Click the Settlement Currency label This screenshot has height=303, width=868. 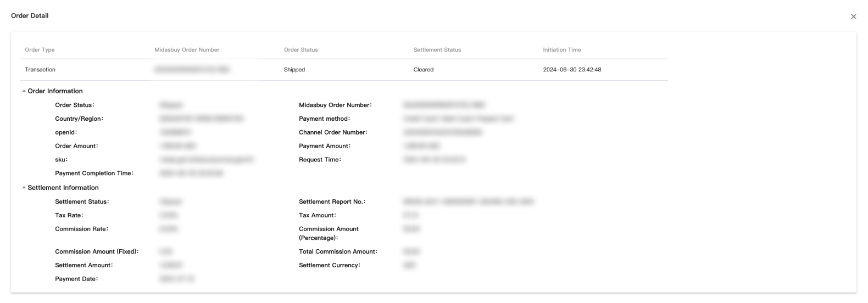pyautogui.click(x=330, y=265)
